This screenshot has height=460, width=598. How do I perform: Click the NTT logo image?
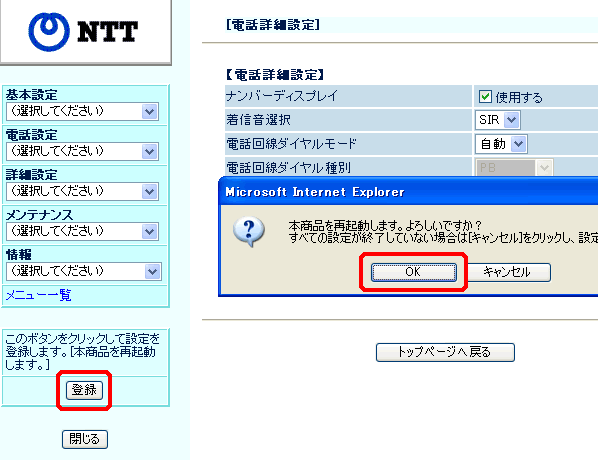[x=83, y=32]
